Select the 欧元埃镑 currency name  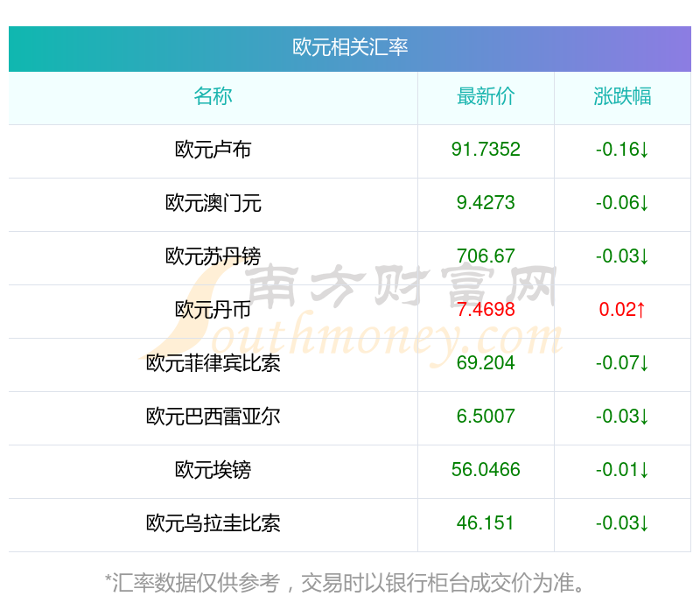[x=213, y=470]
